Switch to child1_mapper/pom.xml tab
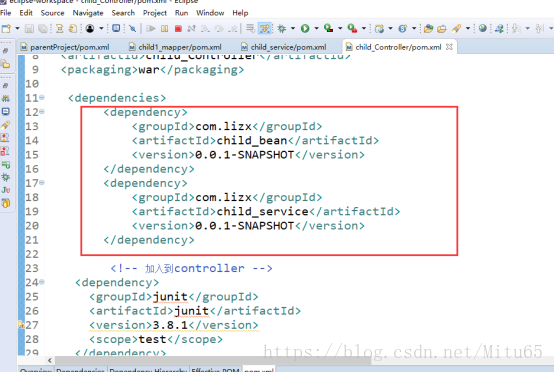The image size is (554, 372). (176, 47)
